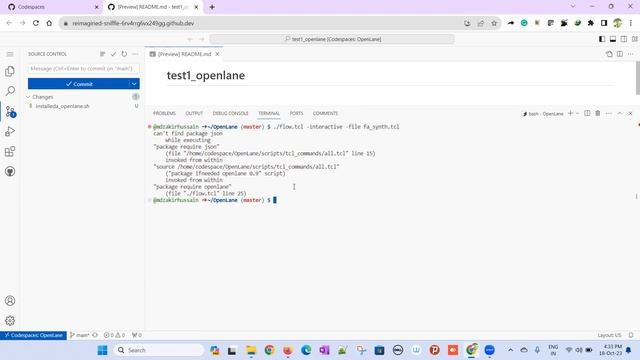
Task: Split the terminal pane
Action: click(x=587, y=113)
